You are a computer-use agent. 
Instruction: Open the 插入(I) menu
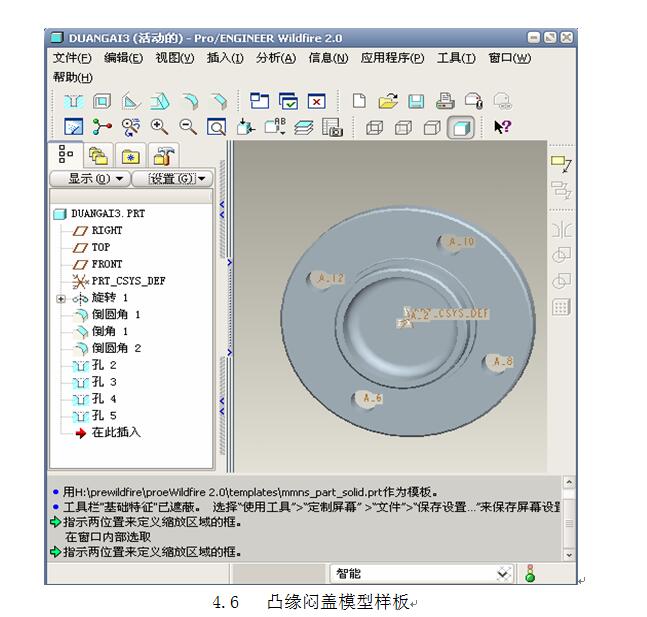[225, 58]
